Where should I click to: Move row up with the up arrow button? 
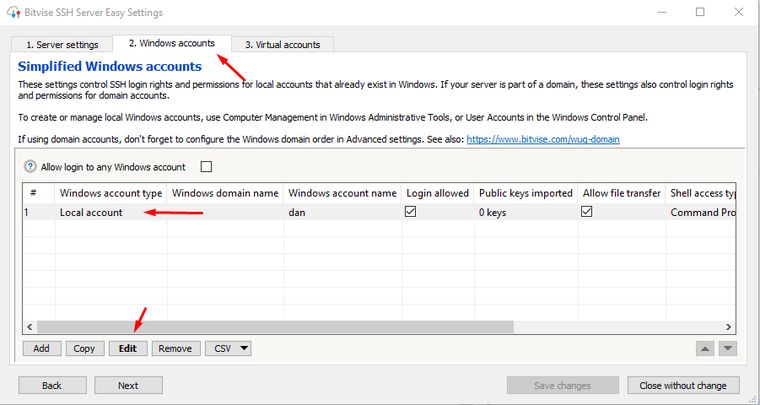click(x=705, y=348)
